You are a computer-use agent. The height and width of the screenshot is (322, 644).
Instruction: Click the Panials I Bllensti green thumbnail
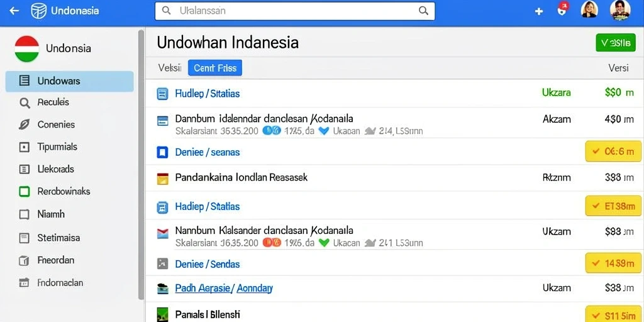point(163,314)
